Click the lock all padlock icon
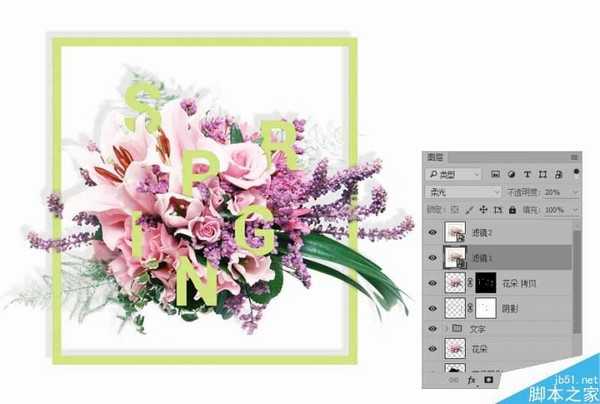600x404 pixels. click(512, 210)
